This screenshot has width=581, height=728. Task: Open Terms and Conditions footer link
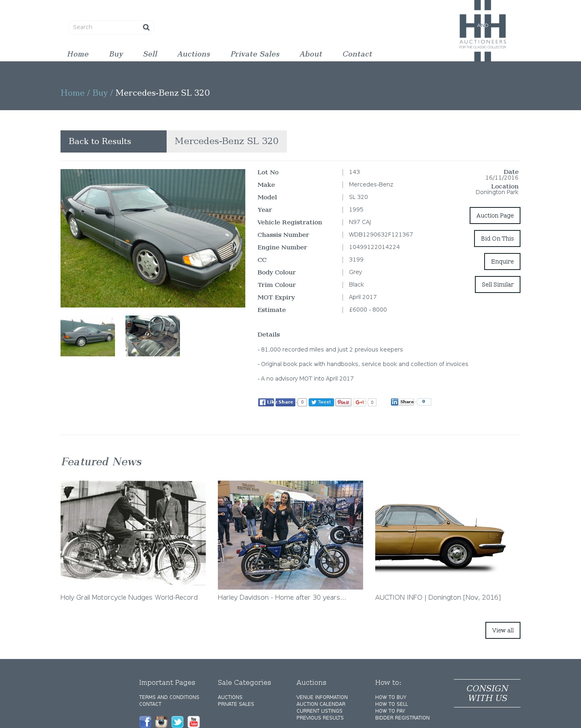click(169, 697)
